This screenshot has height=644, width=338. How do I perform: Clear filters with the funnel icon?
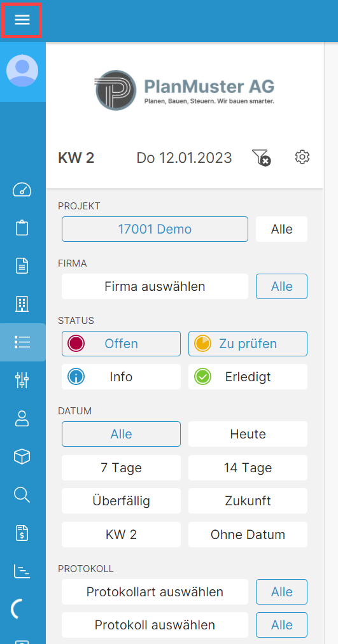point(261,157)
